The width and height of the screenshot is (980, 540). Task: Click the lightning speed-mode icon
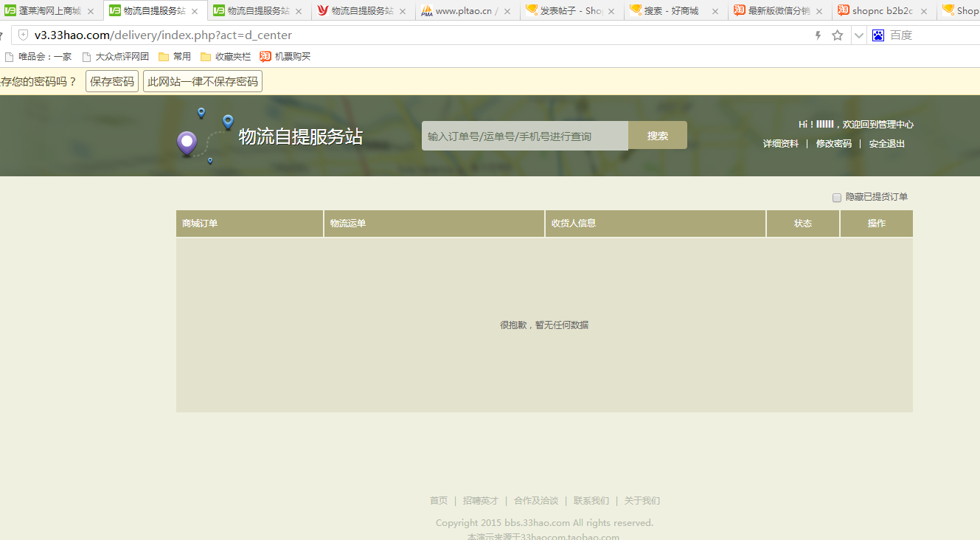(818, 35)
